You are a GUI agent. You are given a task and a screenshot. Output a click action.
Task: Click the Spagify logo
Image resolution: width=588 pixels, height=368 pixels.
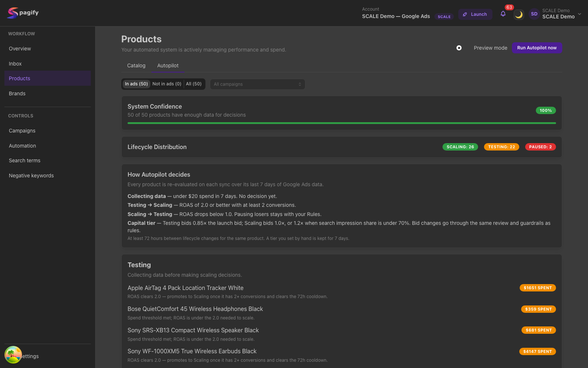(23, 13)
